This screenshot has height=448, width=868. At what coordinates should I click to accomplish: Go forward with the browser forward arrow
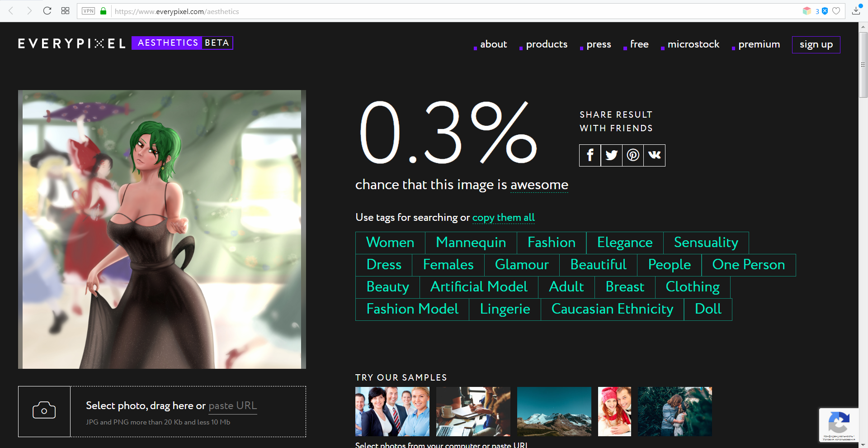[x=29, y=11]
